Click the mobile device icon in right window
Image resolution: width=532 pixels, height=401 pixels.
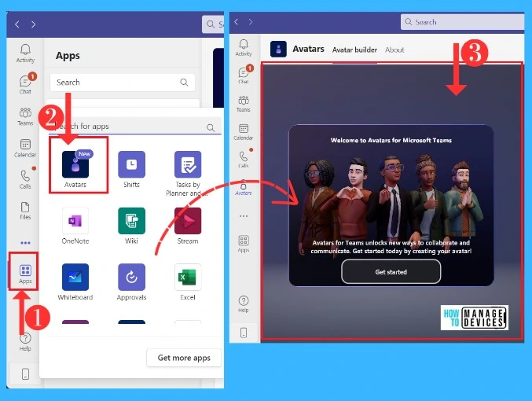tap(244, 333)
